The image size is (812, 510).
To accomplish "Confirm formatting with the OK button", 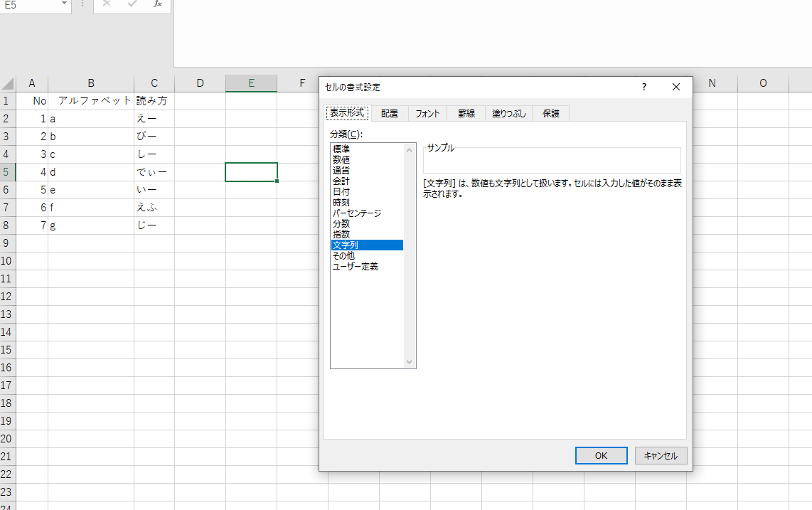I will pyautogui.click(x=601, y=455).
